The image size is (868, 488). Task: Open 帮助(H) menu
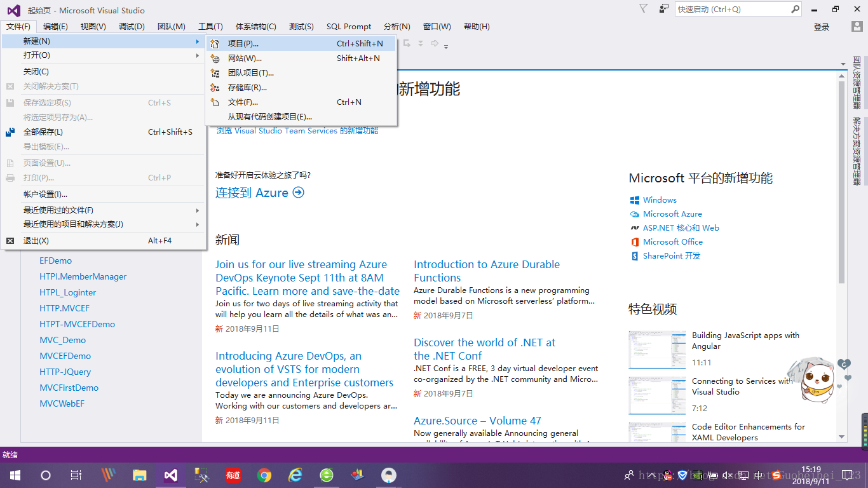coord(477,27)
